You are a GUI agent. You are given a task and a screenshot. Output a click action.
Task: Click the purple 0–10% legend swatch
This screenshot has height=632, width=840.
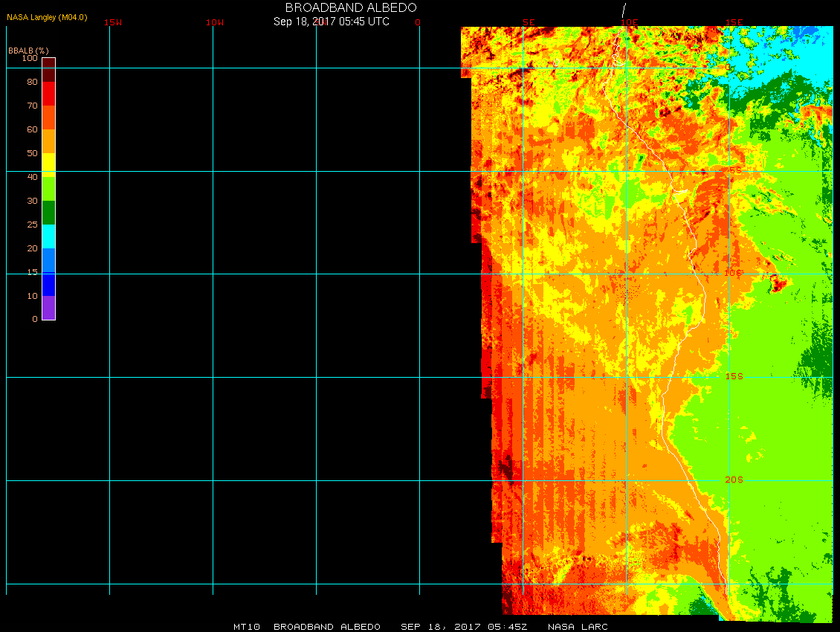48,308
